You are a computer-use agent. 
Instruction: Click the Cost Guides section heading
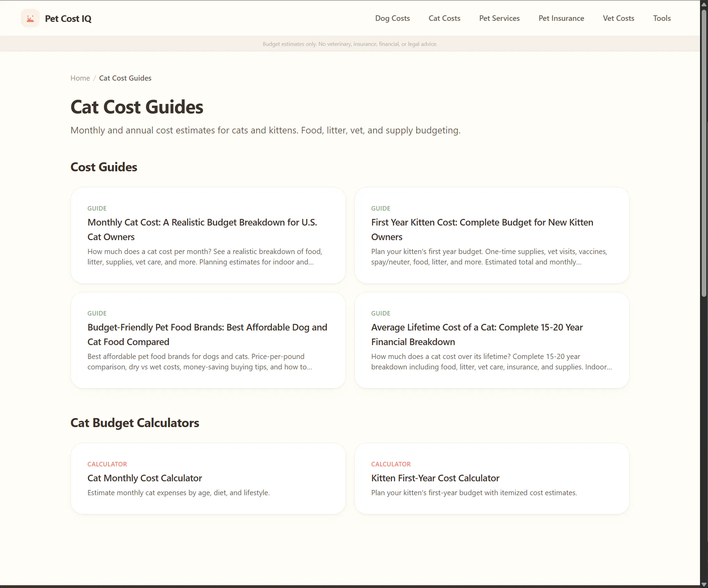coord(104,167)
